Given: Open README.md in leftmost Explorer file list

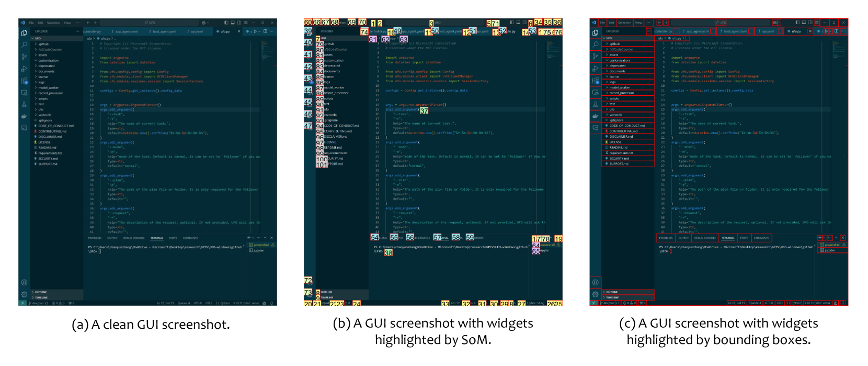Looking at the screenshot, I should pos(47,148).
